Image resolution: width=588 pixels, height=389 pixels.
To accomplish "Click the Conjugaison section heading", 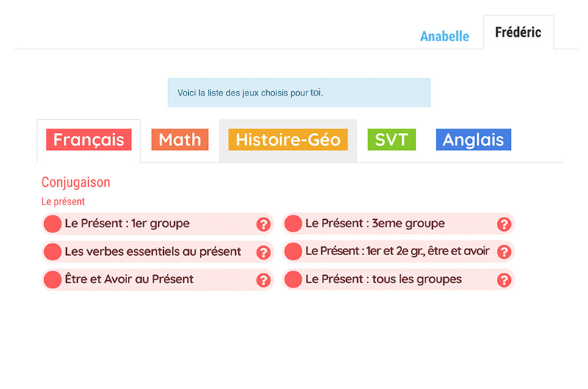I will point(76,182).
